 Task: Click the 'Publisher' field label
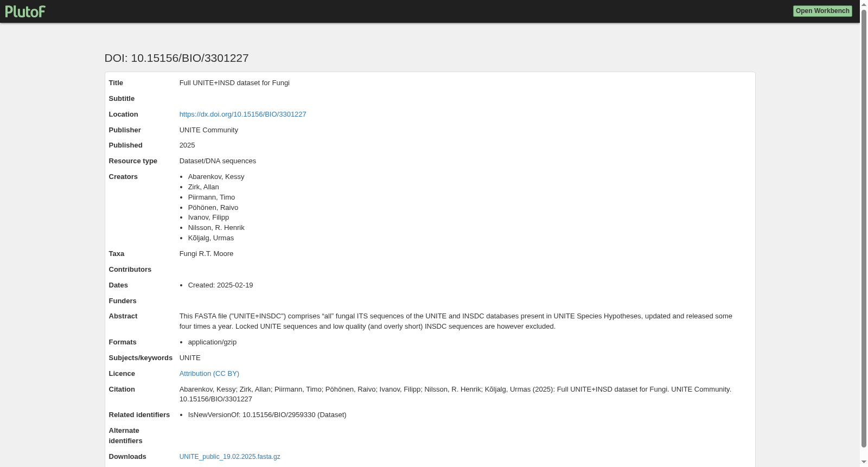click(125, 130)
